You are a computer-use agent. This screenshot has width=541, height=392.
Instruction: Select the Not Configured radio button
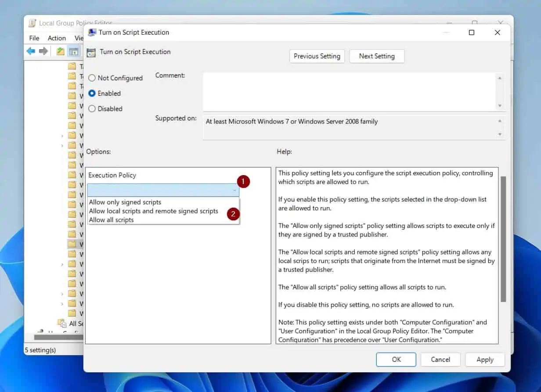(x=92, y=78)
